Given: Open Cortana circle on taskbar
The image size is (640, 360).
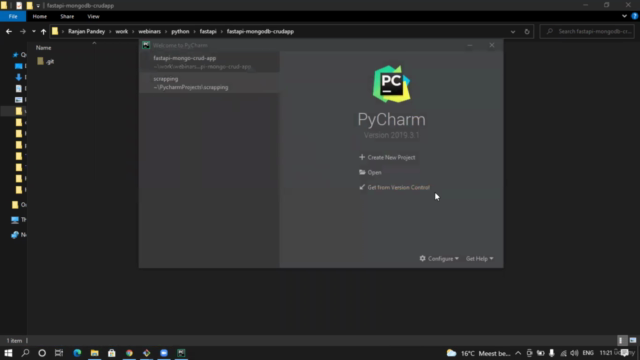Looking at the screenshot, I should click(x=42, y=353).
